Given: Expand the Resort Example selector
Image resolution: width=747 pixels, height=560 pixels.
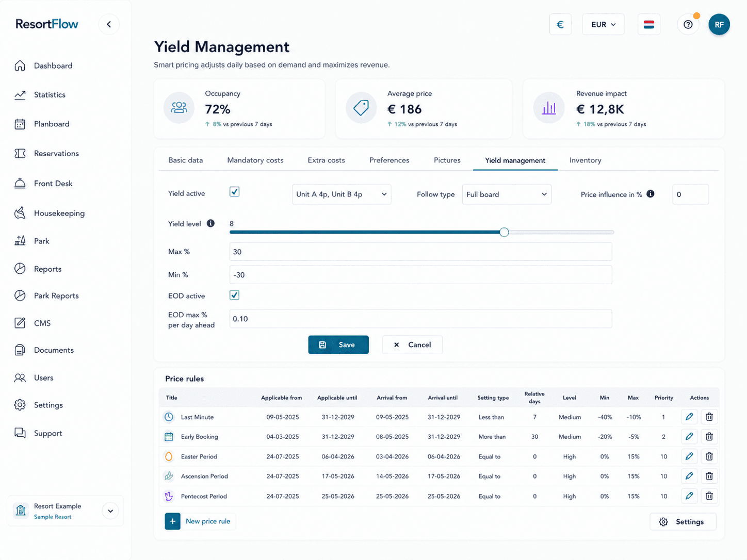Looking at the screenshot, I should coord(110,511).
